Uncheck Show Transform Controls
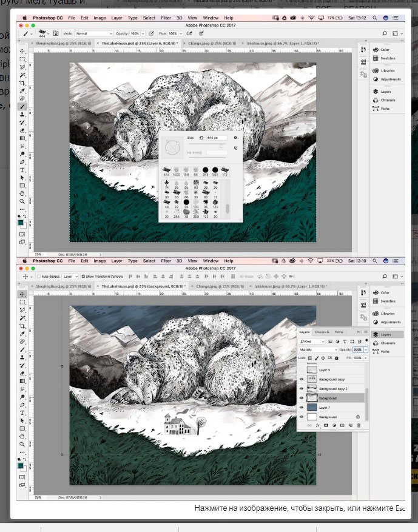 click(83, 277)
